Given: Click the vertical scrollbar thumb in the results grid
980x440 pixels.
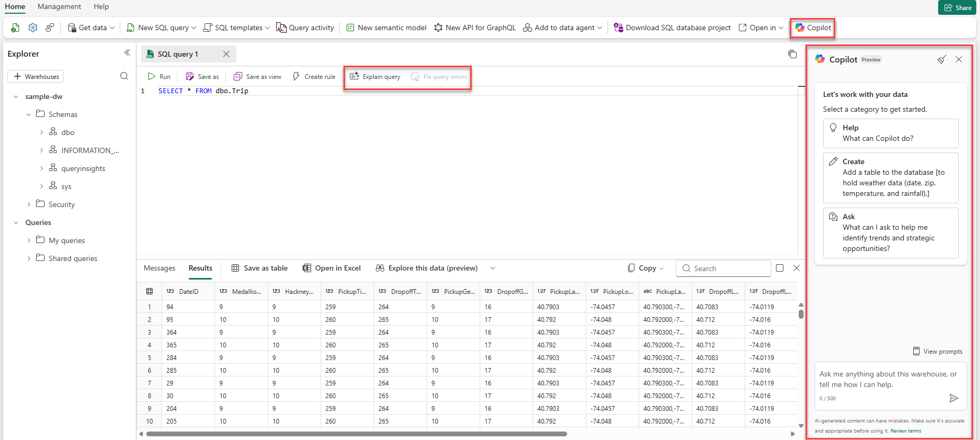Looking at the screenshot, I should point(801,314).
